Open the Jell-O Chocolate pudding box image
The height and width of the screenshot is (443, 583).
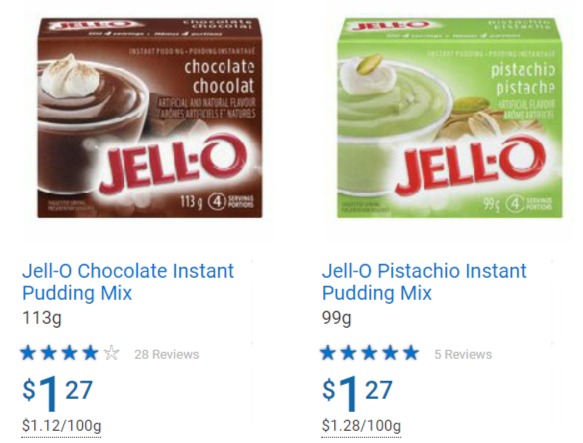[150, 118]
